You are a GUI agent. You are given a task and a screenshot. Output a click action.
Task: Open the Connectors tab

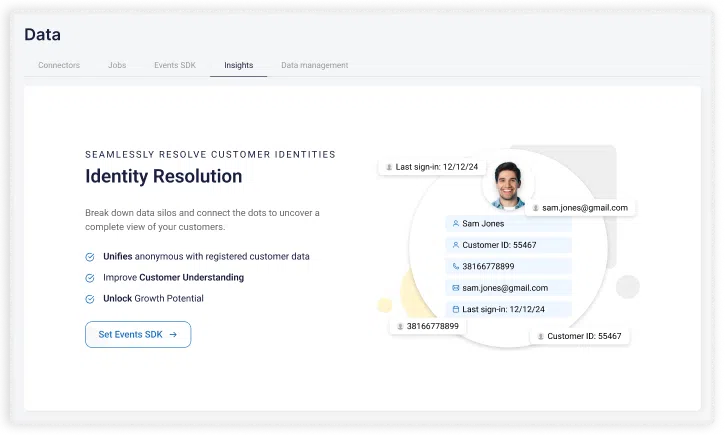pos(59,65)
